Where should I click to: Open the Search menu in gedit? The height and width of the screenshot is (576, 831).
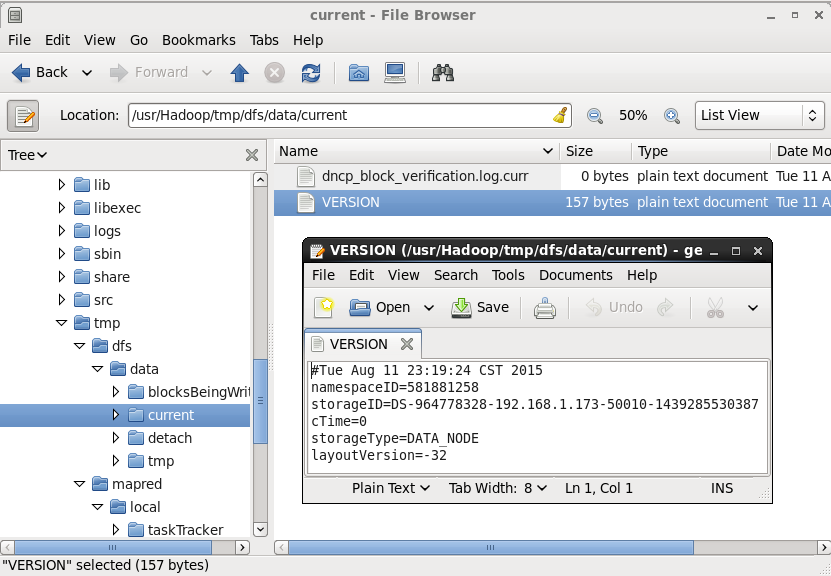pyautogui.click(x=456, y=276)
